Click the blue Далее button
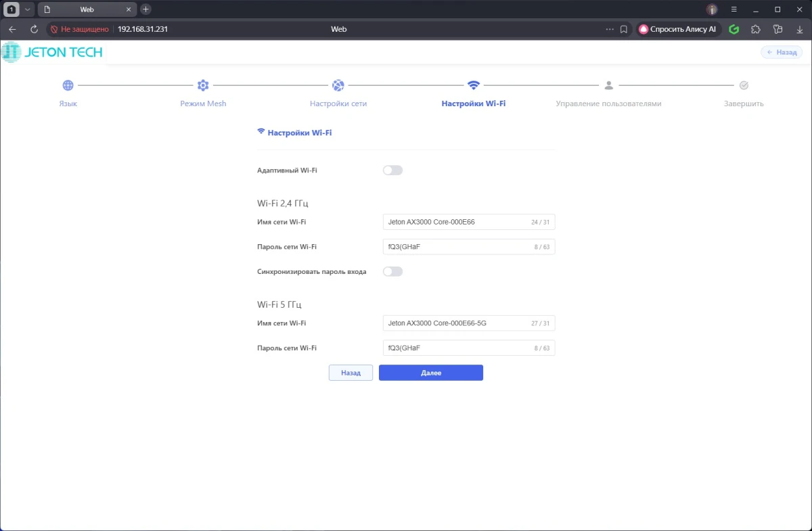This screenshot has width=812, height=531. pos(430,373)
